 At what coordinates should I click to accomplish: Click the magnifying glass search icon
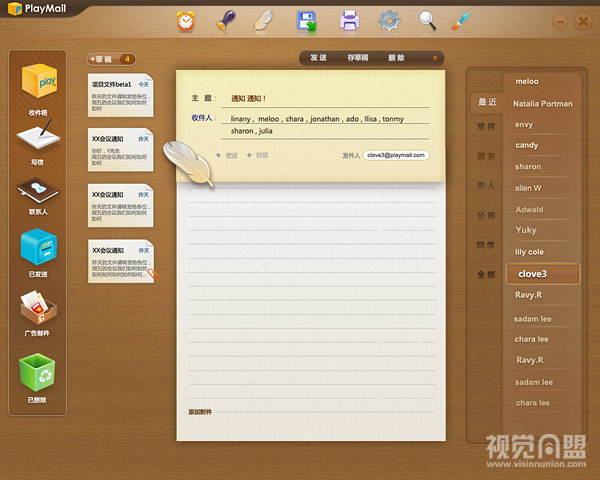427,20
